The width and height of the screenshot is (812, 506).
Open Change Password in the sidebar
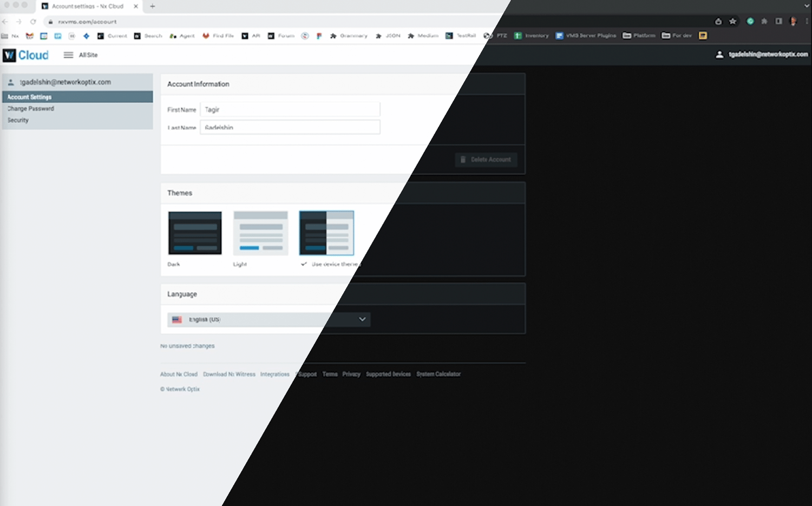point(31,109)
